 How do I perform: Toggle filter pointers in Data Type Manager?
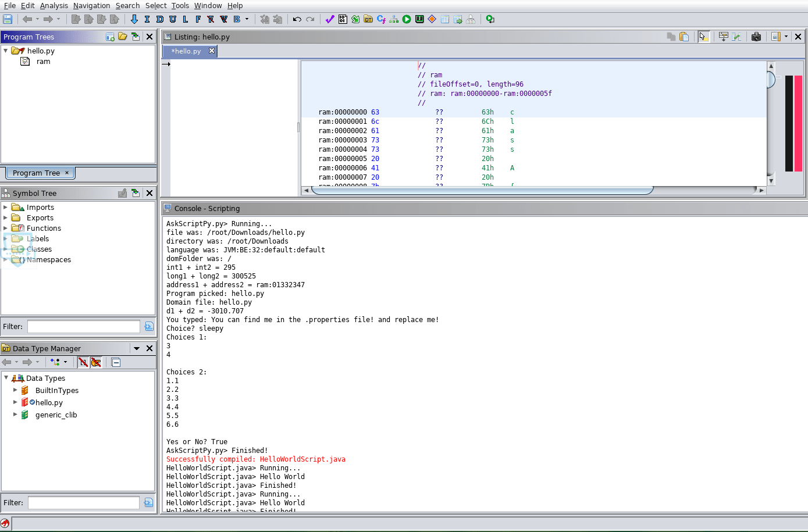coord(96,362)
